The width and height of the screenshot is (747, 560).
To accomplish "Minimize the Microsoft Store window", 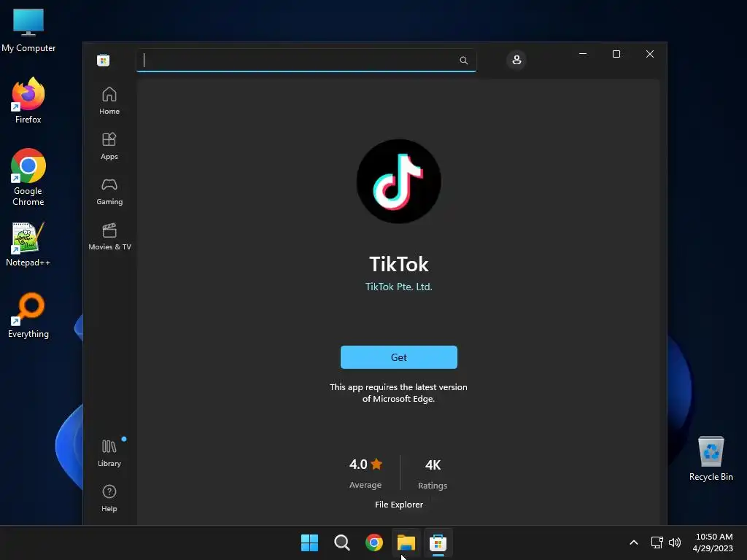I will coord(583,54).
